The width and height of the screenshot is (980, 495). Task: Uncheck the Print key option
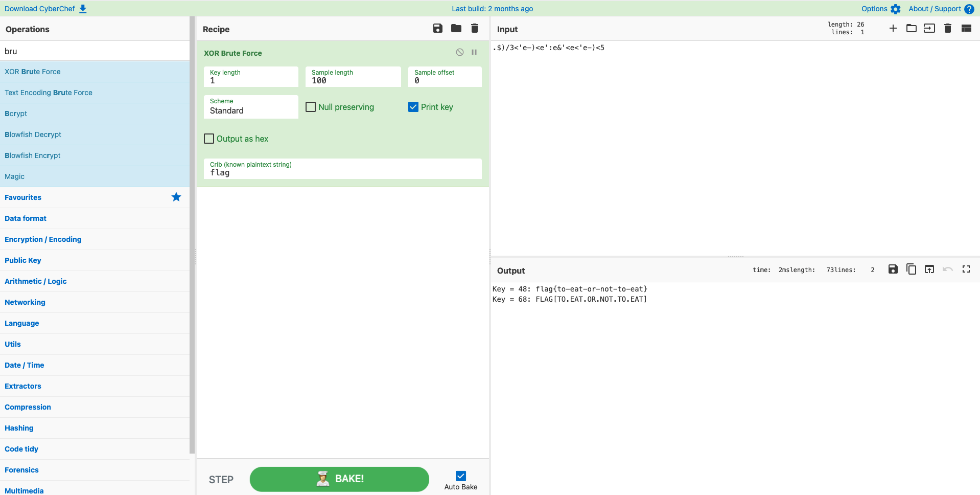(x=413, y=107)
